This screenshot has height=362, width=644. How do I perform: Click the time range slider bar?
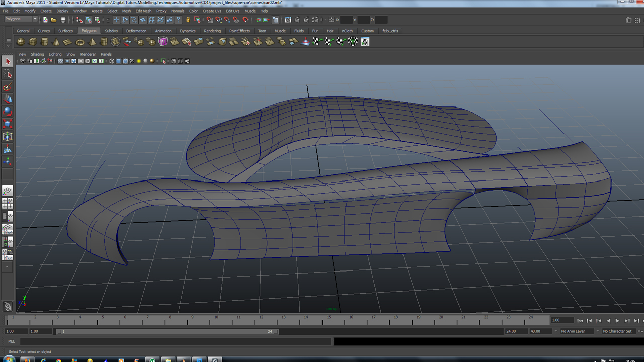pyautogui.click(x=167, y=331)
